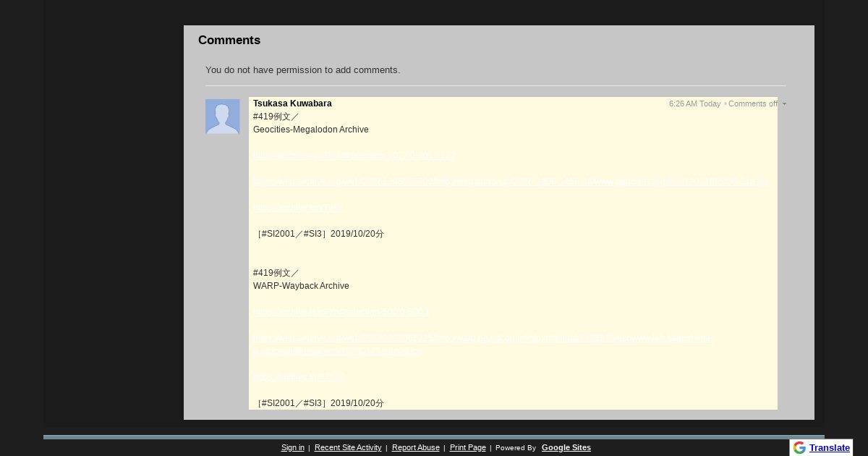Open the comment options dropdown arrow
Viewport: 868px width, 456px height.
click(785, 104)
